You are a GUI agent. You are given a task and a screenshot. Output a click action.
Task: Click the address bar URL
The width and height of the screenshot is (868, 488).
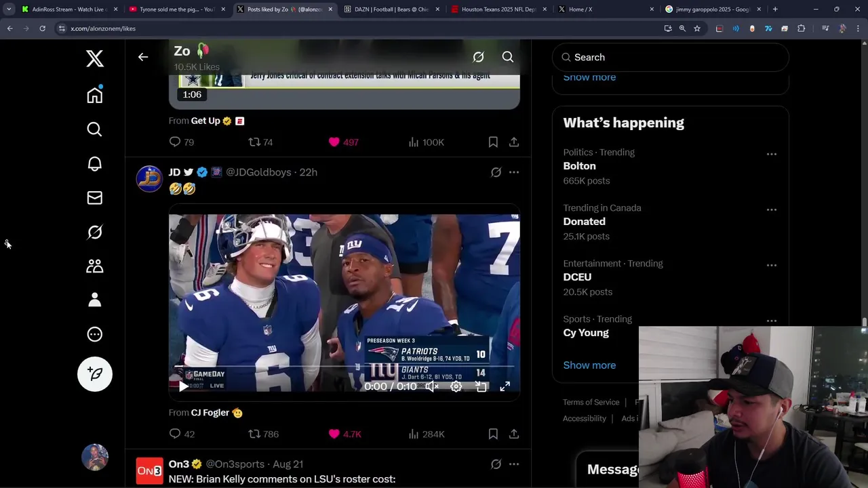click(103, 28)
